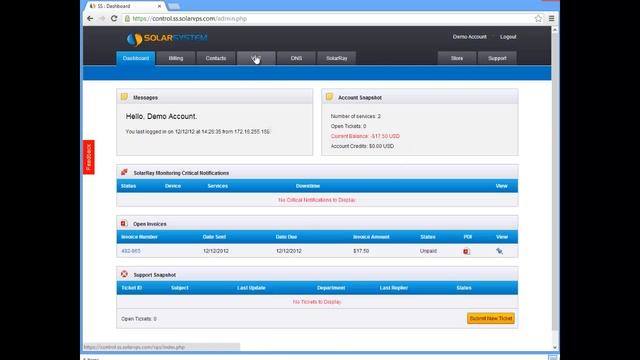
Task: Click the scrollbar down arrow
Action: (x=555, y=347)
